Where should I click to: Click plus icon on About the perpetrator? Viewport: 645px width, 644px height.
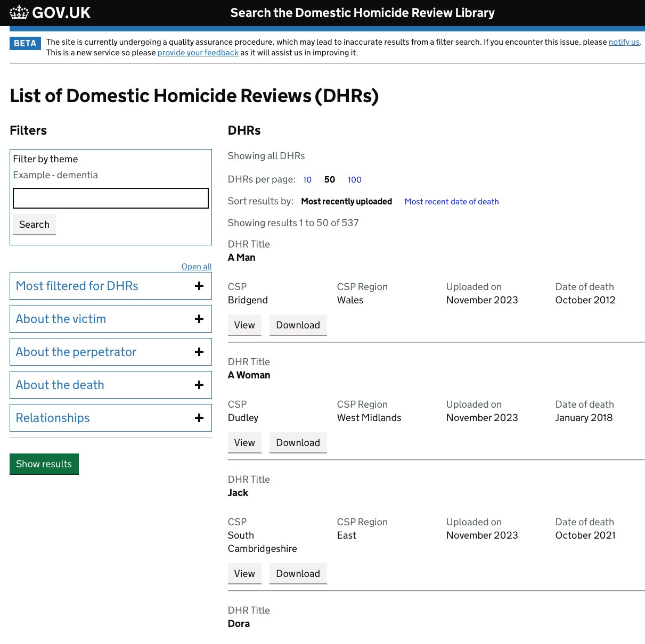pos(199,352)
